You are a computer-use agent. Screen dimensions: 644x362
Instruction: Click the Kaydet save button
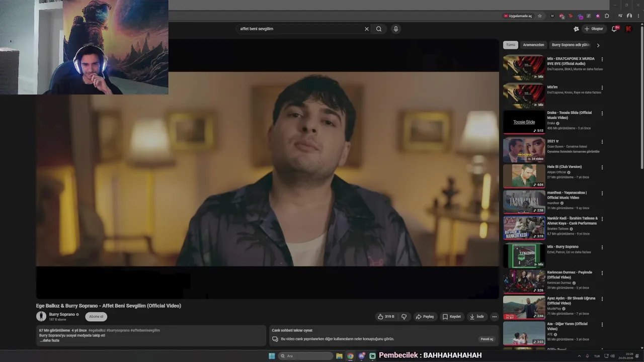(x=451, y=317)
